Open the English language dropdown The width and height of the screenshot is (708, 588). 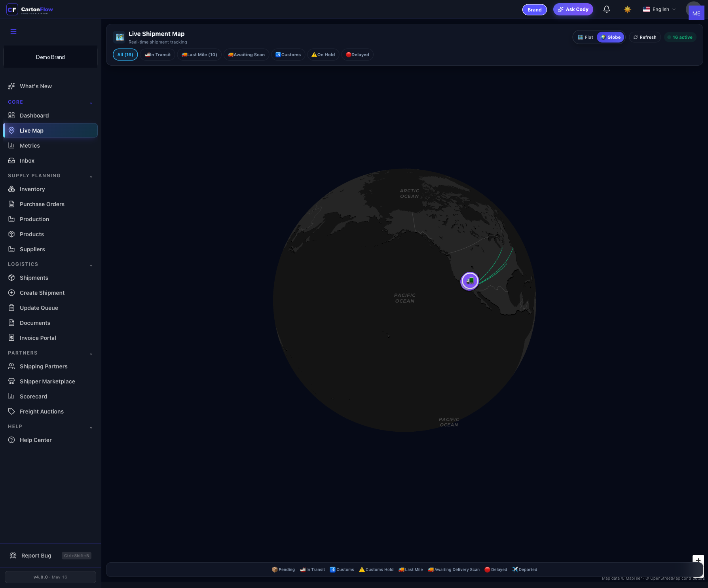point(659,9)
